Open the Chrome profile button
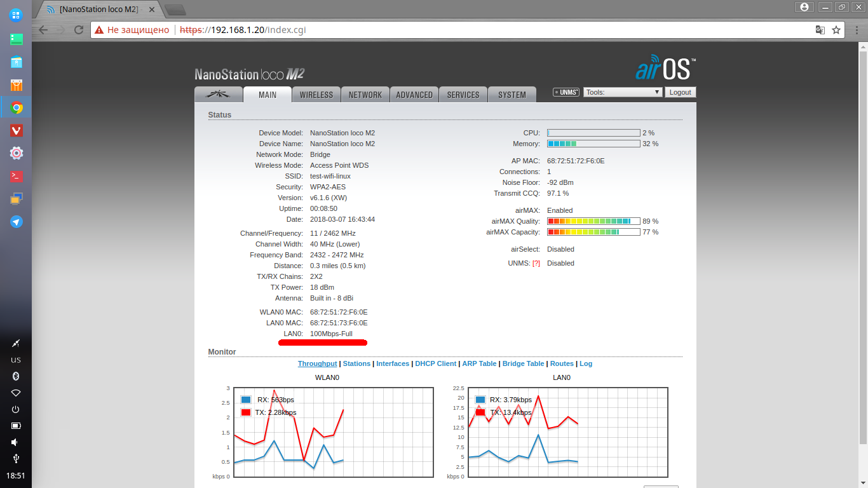 point(804,7)
